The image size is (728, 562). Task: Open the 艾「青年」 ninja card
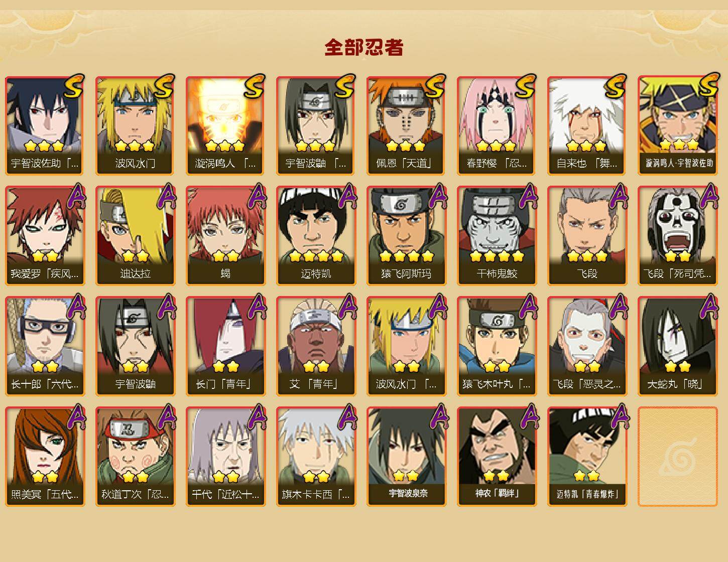pos(316,346)
